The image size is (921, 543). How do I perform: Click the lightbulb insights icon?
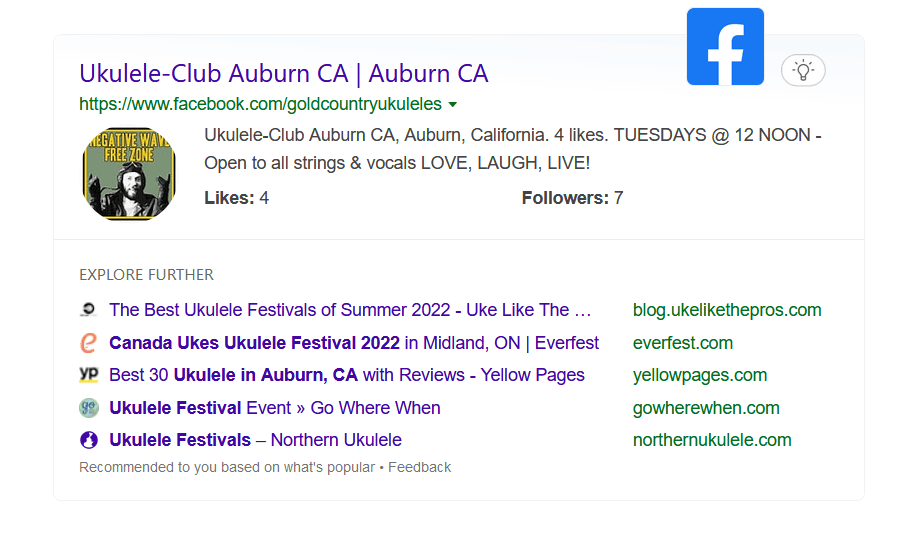coord(803,70)
